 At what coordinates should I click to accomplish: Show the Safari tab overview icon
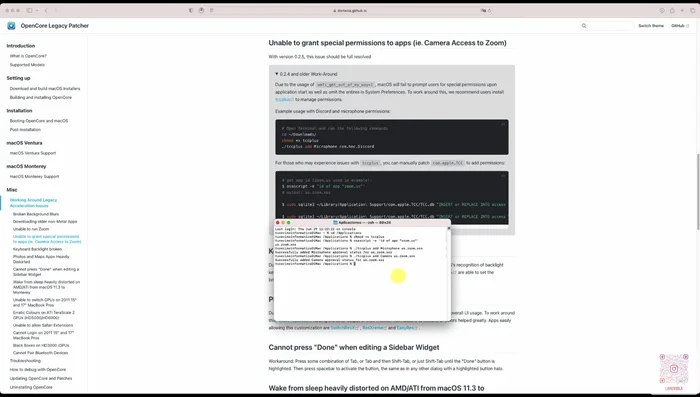click(x=692, y=10)
